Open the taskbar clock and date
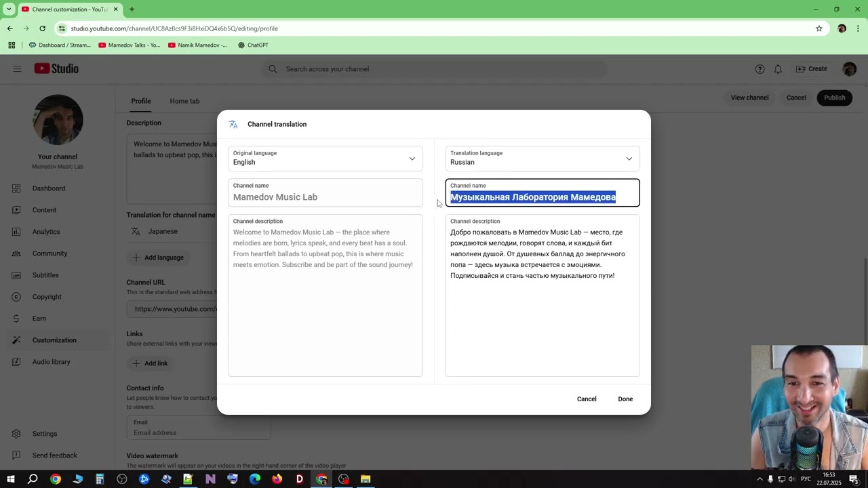The image size is (868, 488). [829, 479]
